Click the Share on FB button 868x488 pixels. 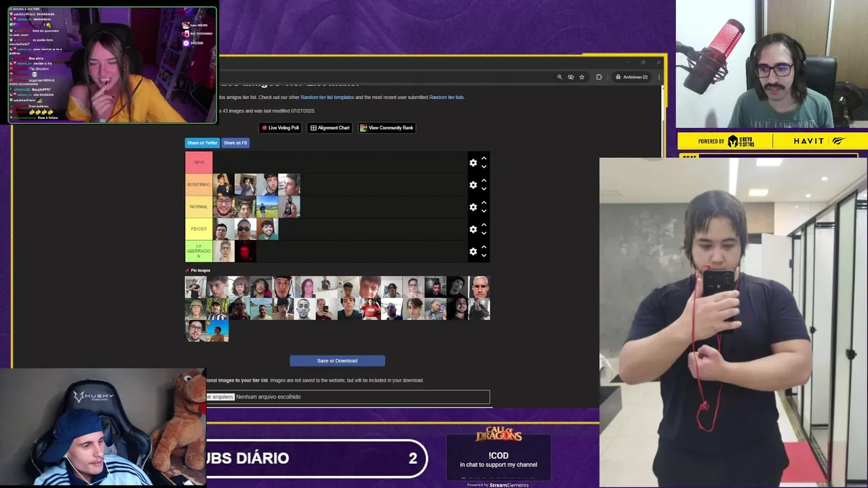click(235, 143)
